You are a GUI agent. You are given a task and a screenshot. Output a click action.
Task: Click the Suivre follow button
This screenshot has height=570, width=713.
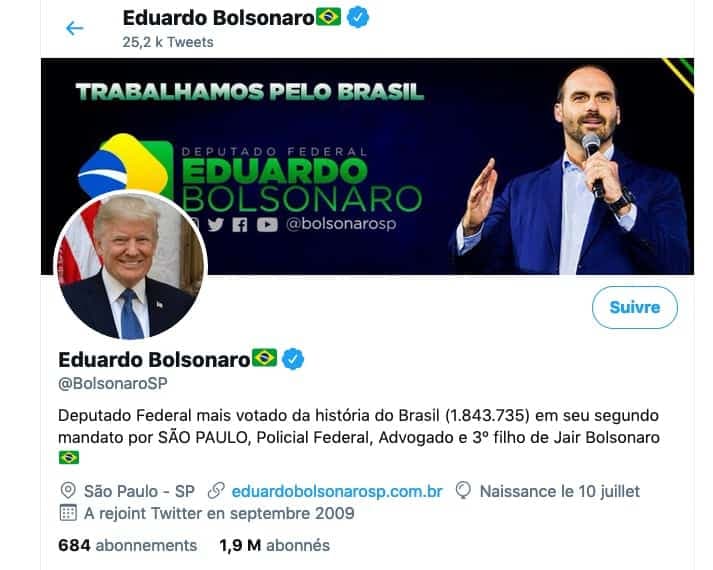pos(634,307)
